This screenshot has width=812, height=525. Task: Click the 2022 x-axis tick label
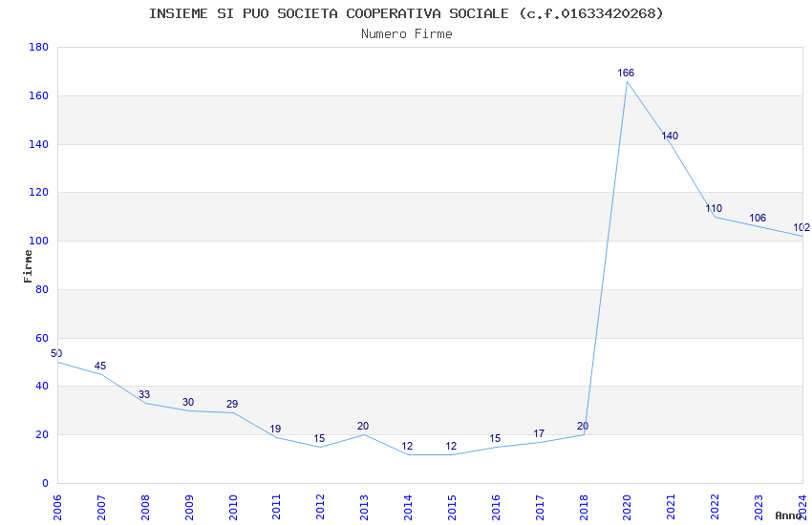716,507
